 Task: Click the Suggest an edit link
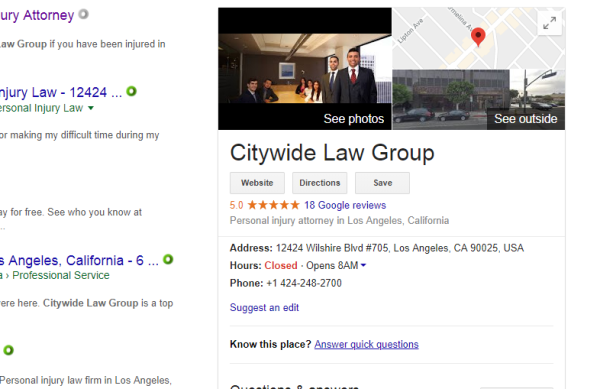[264, 308]
